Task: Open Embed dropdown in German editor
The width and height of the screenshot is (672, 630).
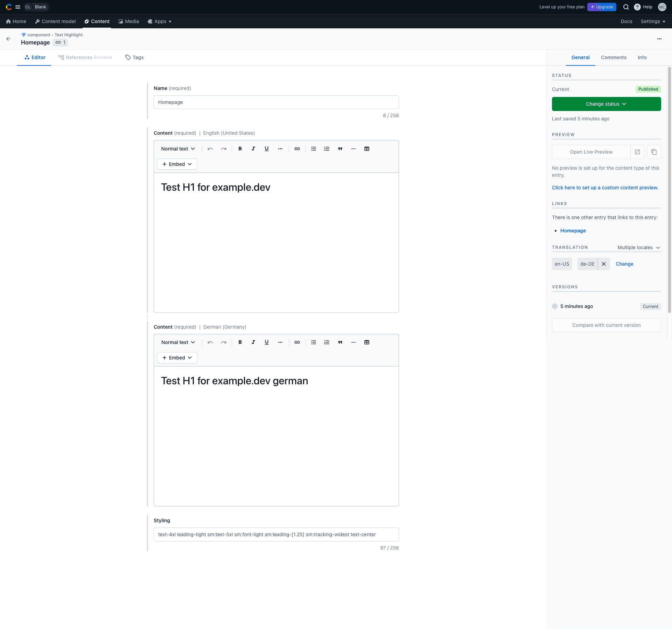Action: click(x=177, y=358)
